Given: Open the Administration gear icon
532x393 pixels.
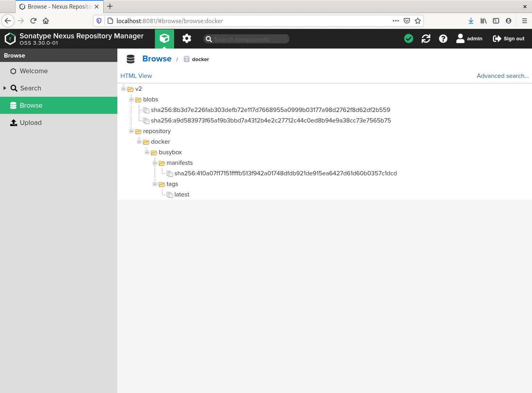Looking at the screenshot, I should pos(187,38).
